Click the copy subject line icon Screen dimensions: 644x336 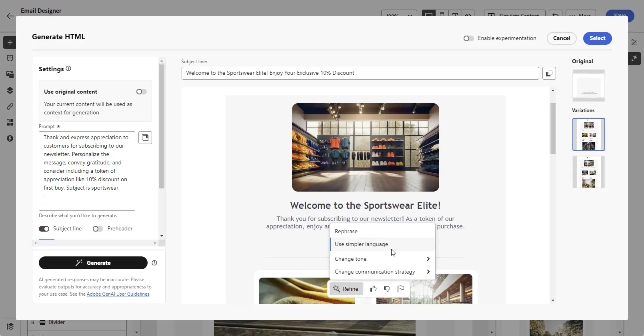click(x=549, y=73)
